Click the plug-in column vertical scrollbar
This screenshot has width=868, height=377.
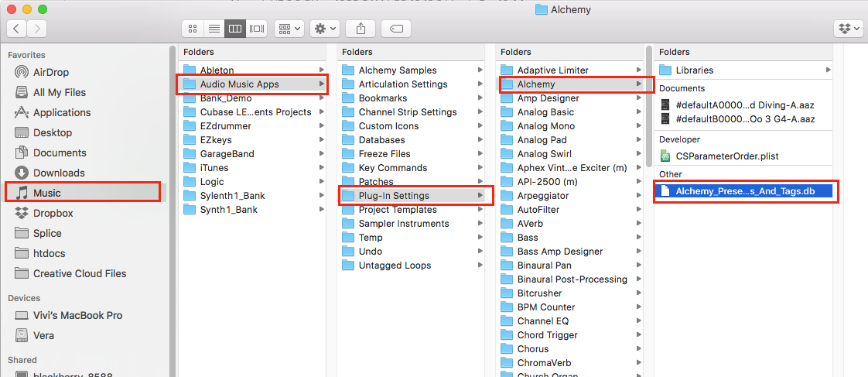click(649, 106)
